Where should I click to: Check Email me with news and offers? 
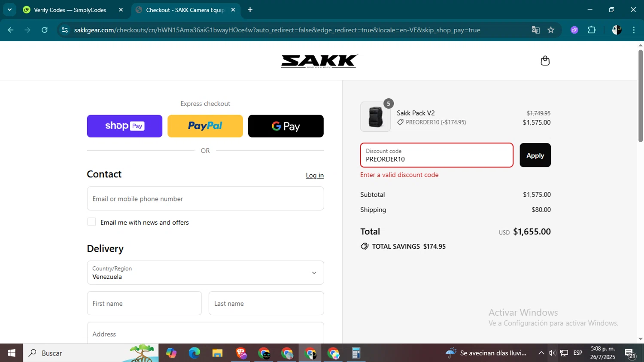91,222
